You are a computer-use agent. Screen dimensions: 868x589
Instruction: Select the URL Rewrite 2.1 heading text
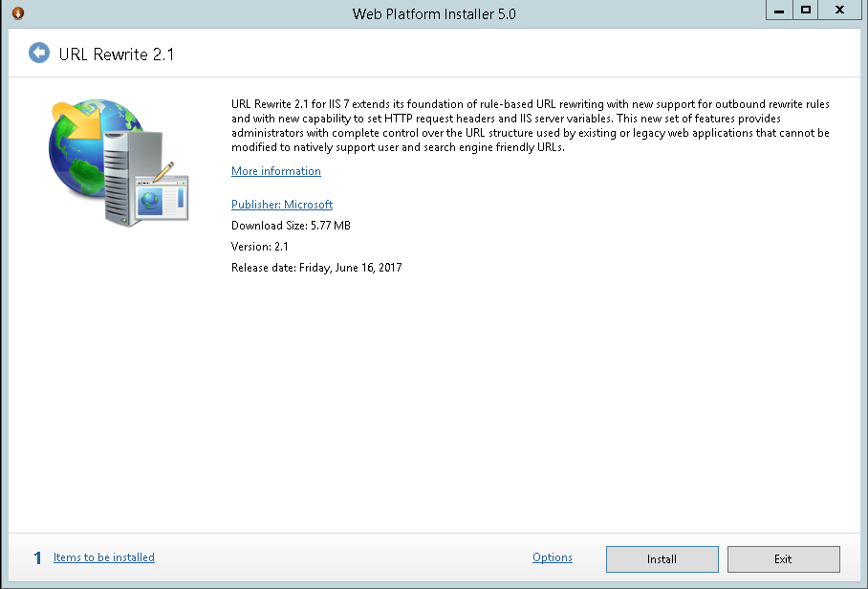click(x=117, y=55)
